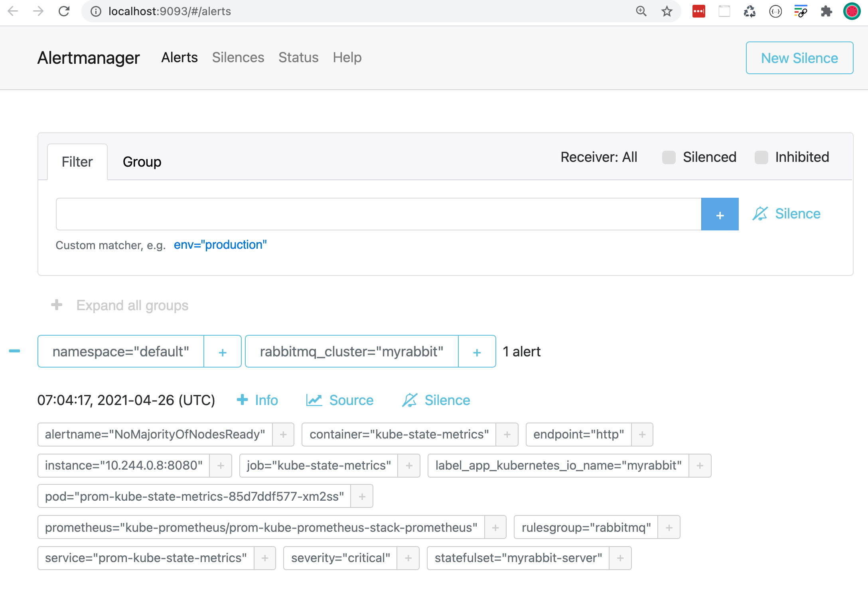Click plus next to rabbitmq_cluster="myrabbit"
This screenshot has width=868, height=590.
pyautogui.click(x=477, y=352)
